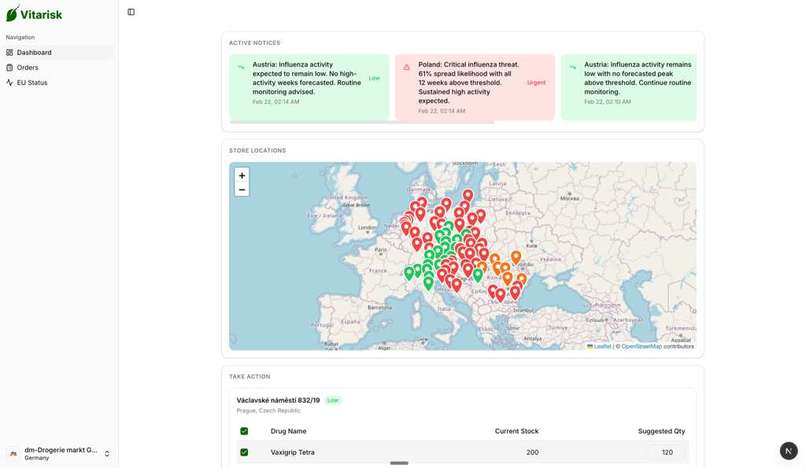This screenshot has height=468, width=806.
Task: Click the 'Feb 22, 02:10 AM' timestamp
Action: (607, 102)
